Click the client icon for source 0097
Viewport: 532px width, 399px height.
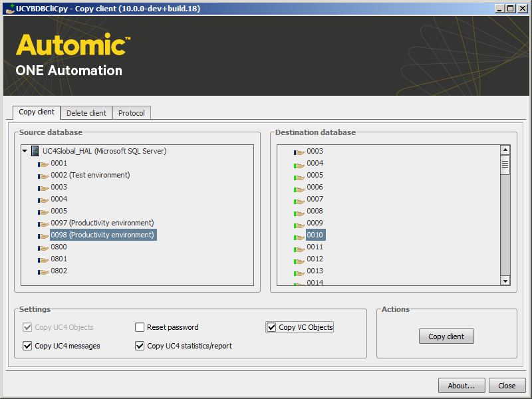point(43,224)
